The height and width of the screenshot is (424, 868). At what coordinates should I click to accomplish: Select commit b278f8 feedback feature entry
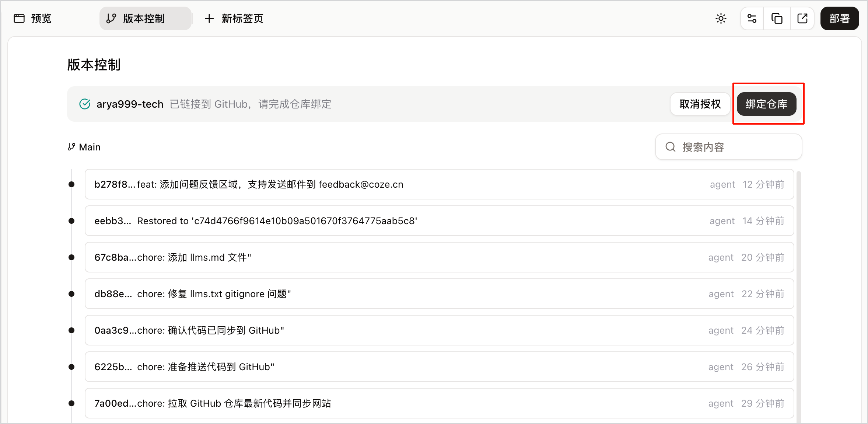[x=439, y=184]
